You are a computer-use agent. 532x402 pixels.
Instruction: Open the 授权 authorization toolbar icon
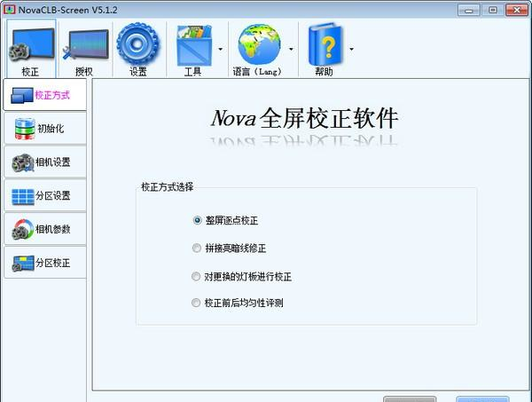(x=85, y=49)
